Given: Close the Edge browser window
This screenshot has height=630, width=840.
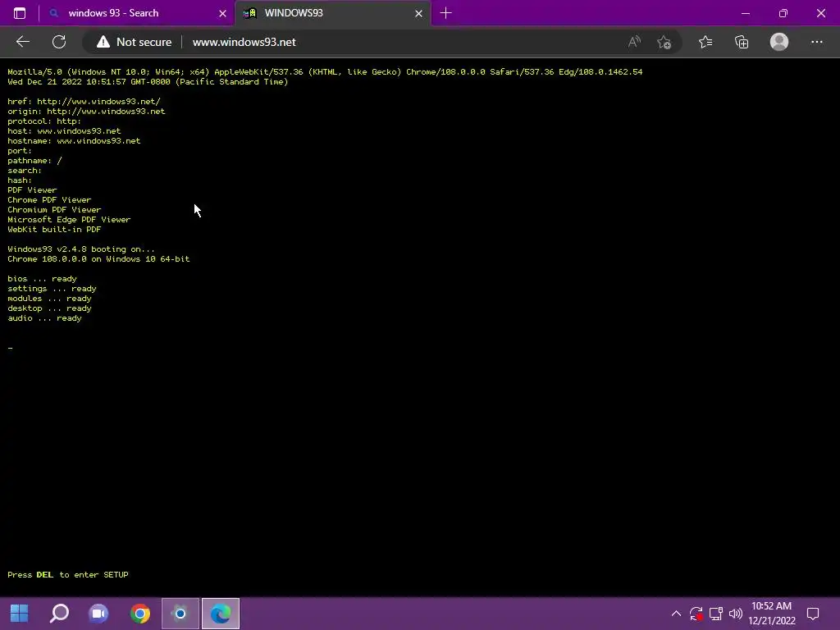Looking at the screenshot, I should tap(820, 13).
